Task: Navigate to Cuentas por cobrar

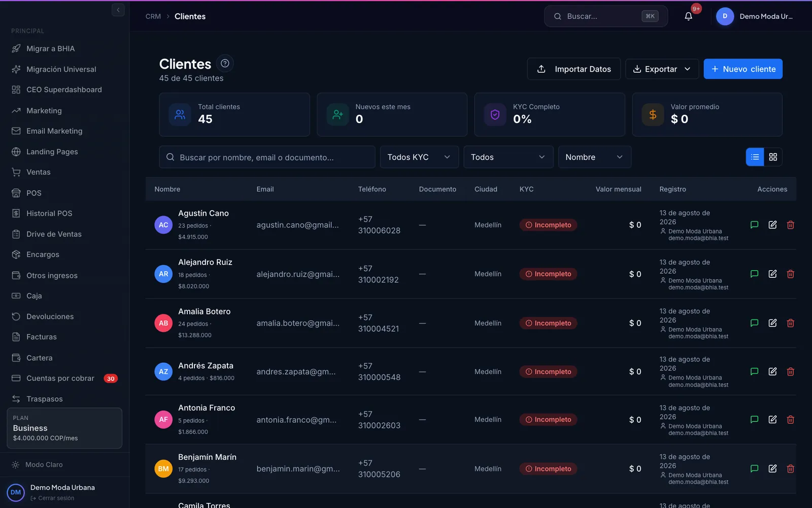Action: [x=64, y=378]
